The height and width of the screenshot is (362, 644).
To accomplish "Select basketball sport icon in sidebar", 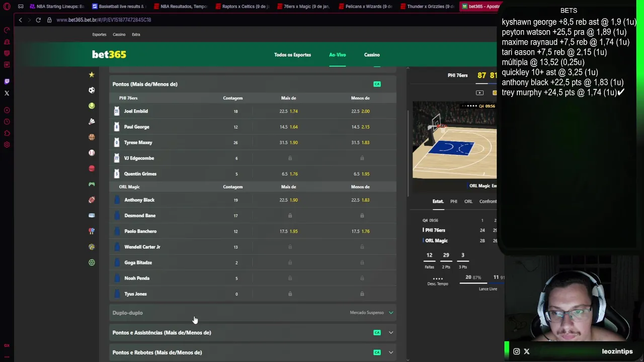I will (x=92, y=137).
